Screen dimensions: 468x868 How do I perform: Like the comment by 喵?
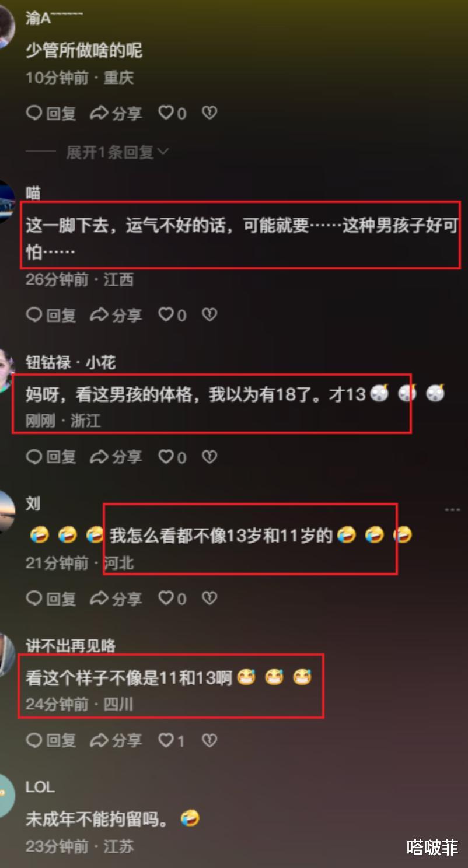tap(173, 316)
